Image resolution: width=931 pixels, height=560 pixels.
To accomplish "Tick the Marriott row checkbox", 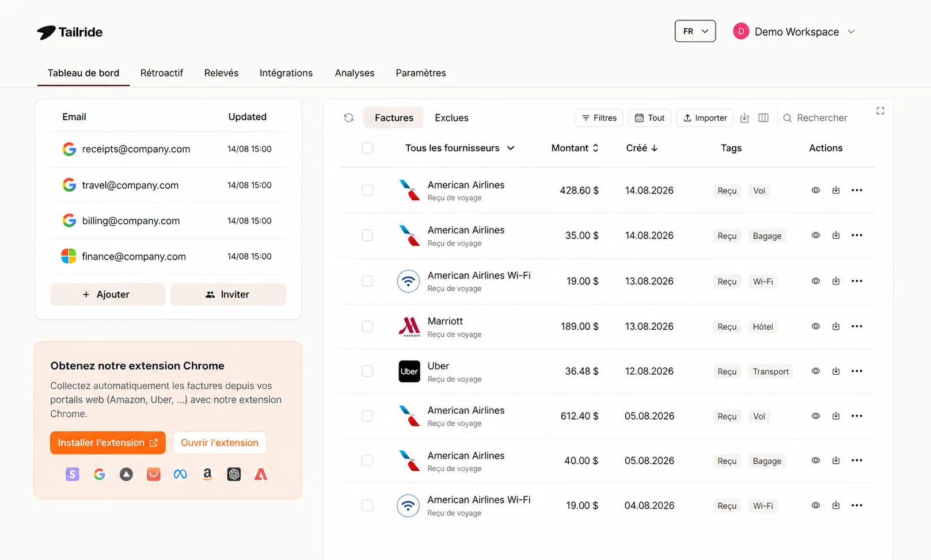I will [x=367, y=326].
